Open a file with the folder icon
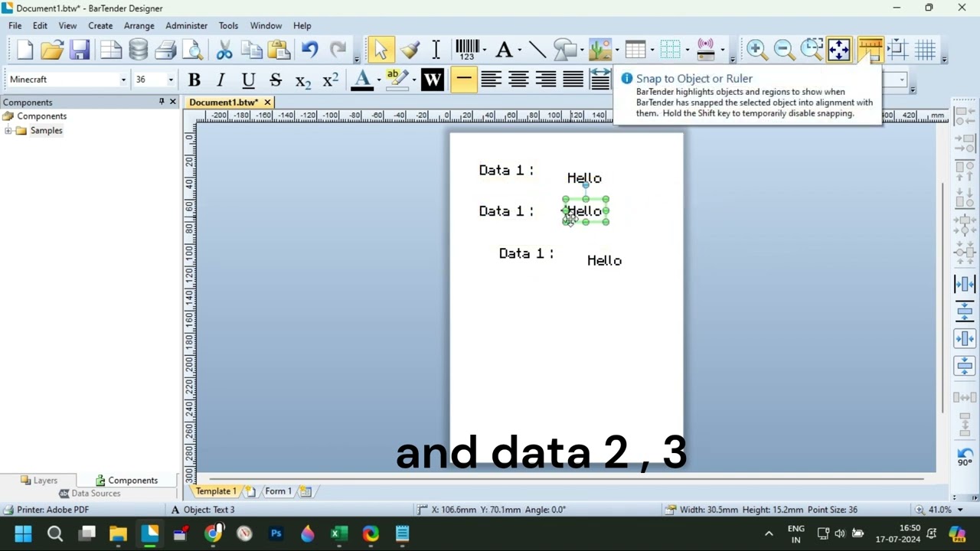Image resolution: width=980 pixels, height=551 pixels. click(52, 50)
